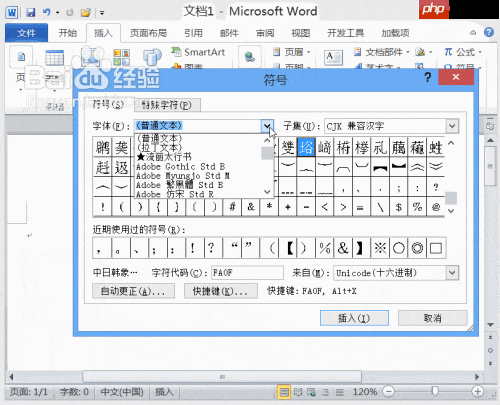The image size is (500, 405).
Task: Switch to the 引用 ribbon tab
Action: pos(193,33)
